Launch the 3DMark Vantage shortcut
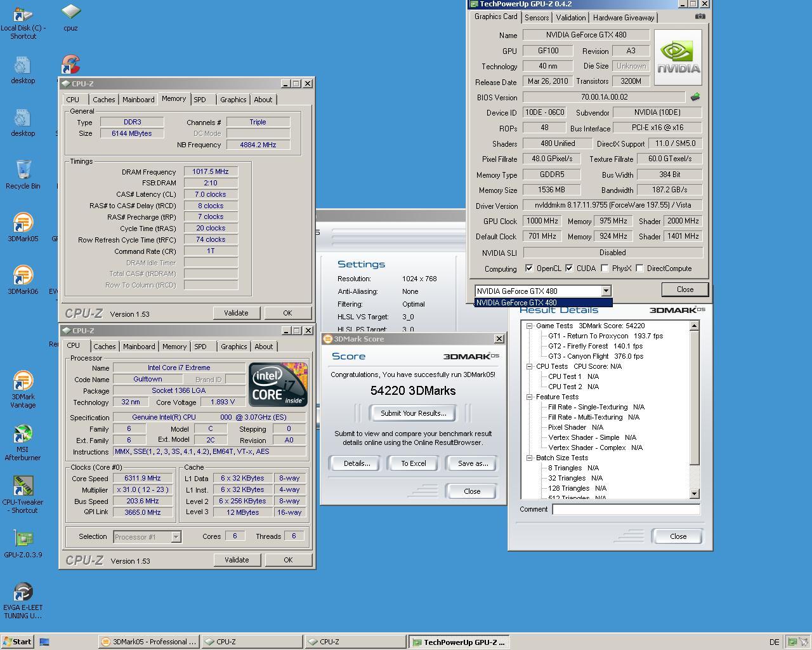This screenshot has width=812, height=650. (x=23, y=380)
